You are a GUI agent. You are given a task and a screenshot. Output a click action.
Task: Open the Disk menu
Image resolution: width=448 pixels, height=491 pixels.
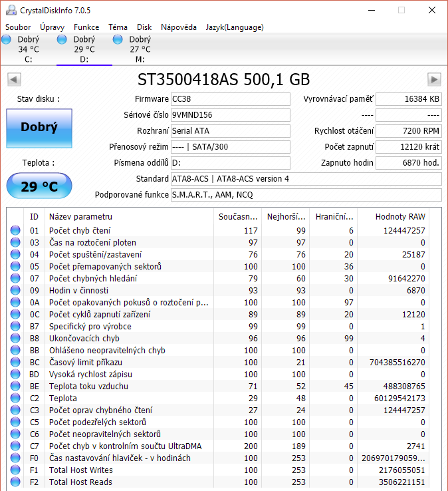coord(144,27)
